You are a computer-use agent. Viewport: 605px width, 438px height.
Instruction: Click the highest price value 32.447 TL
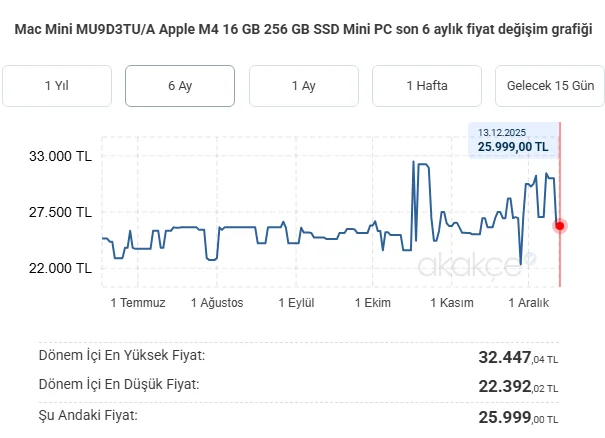tap(518, 356)
